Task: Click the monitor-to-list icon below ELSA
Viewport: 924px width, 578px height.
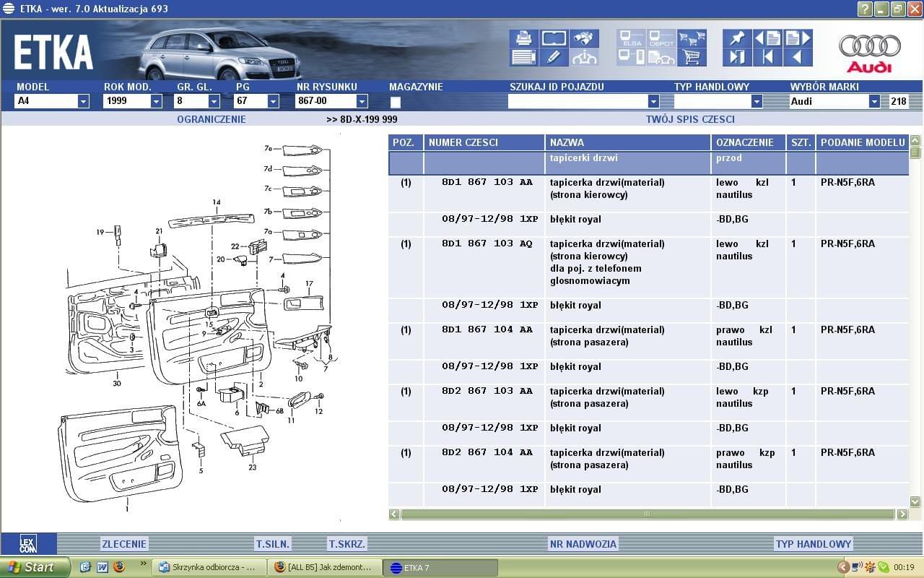Action: [x=632, y=57]
